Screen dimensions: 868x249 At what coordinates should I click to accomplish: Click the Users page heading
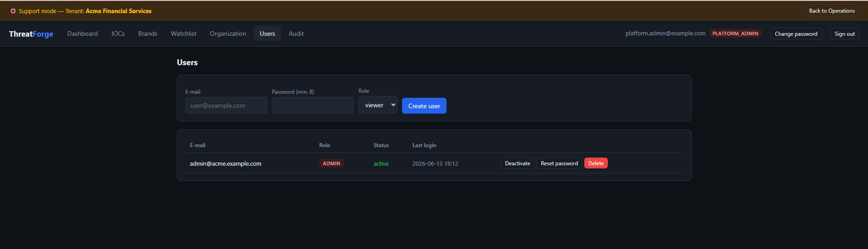(187, 62)
